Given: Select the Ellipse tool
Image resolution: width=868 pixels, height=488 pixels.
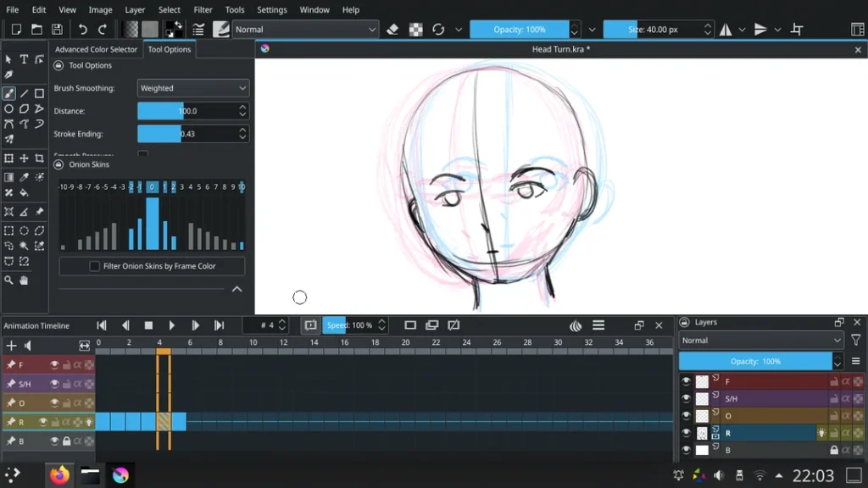Looking at the screenshot, I should click(x=8, y=108).
